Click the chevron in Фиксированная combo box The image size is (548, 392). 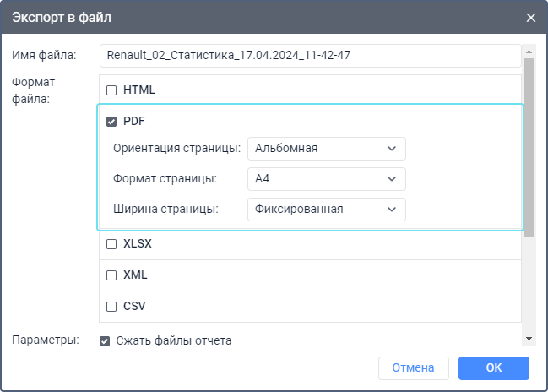point(392,210)
